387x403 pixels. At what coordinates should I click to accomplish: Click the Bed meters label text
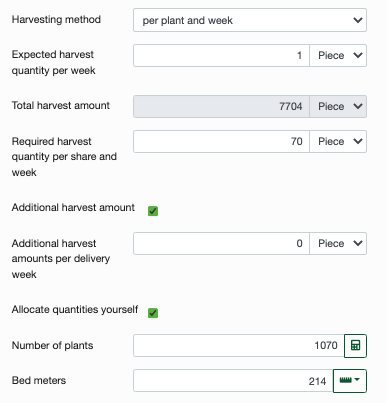[39, 380]
